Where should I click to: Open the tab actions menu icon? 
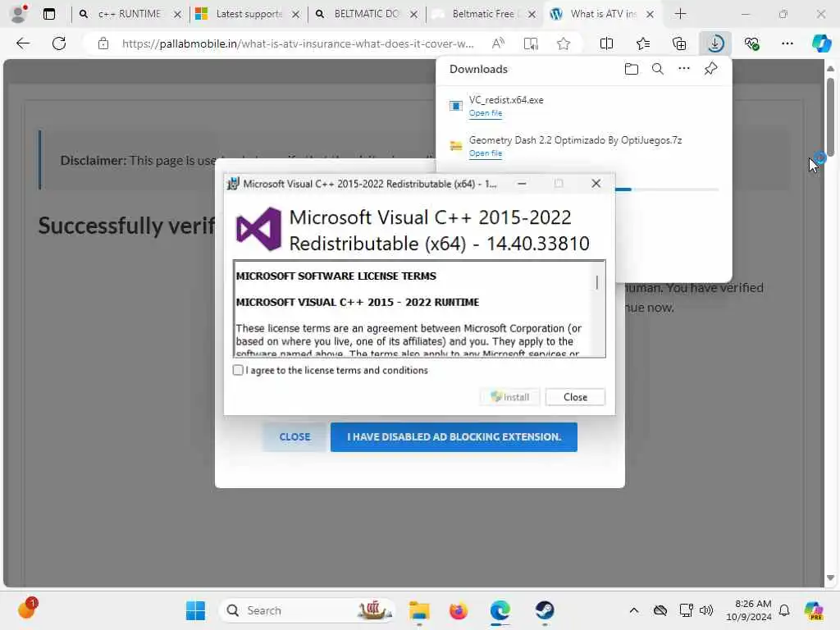click(x=48, y=14)
